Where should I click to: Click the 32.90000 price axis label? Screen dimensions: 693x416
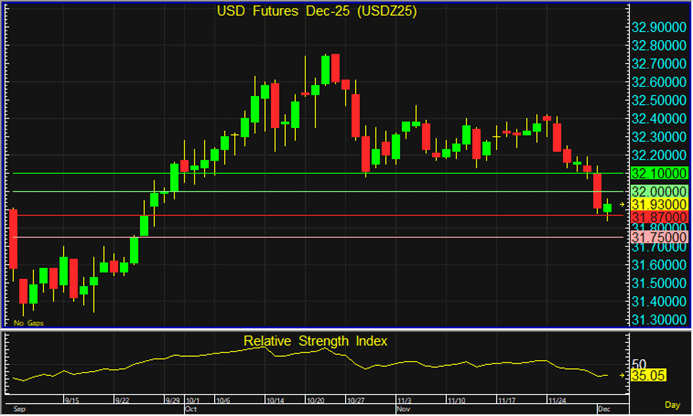coord(657,27)
